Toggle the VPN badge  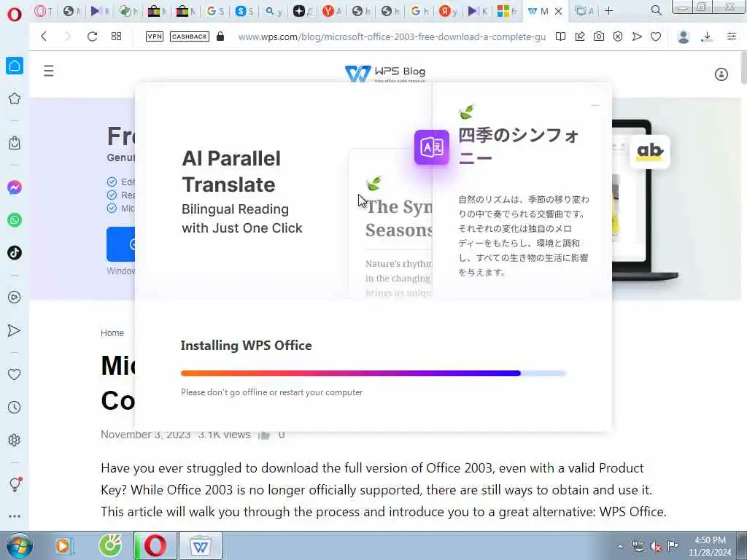click(x=155, y=36)
